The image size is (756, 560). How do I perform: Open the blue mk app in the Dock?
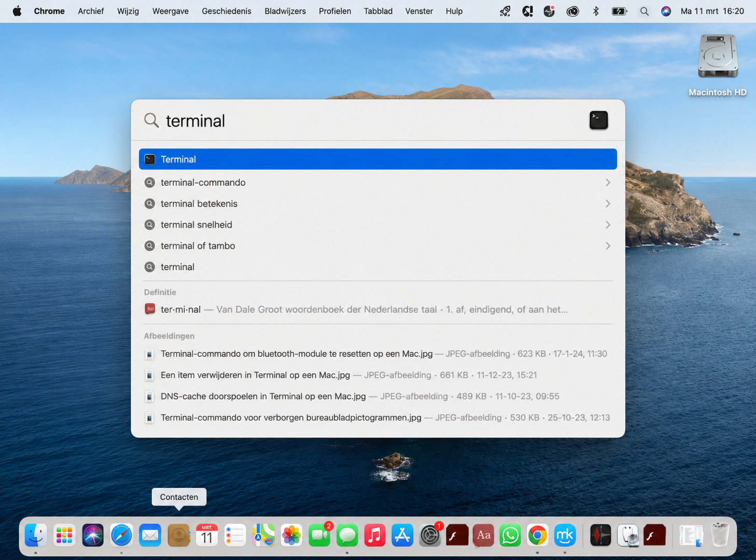click(565, 535)
